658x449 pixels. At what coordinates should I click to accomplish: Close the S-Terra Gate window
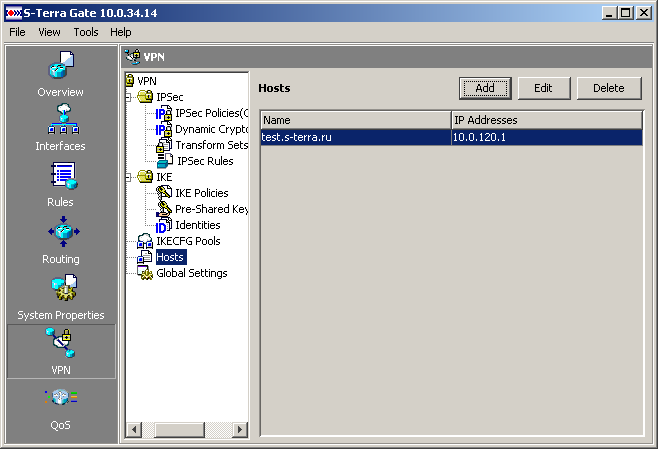(x=643, y=13)
